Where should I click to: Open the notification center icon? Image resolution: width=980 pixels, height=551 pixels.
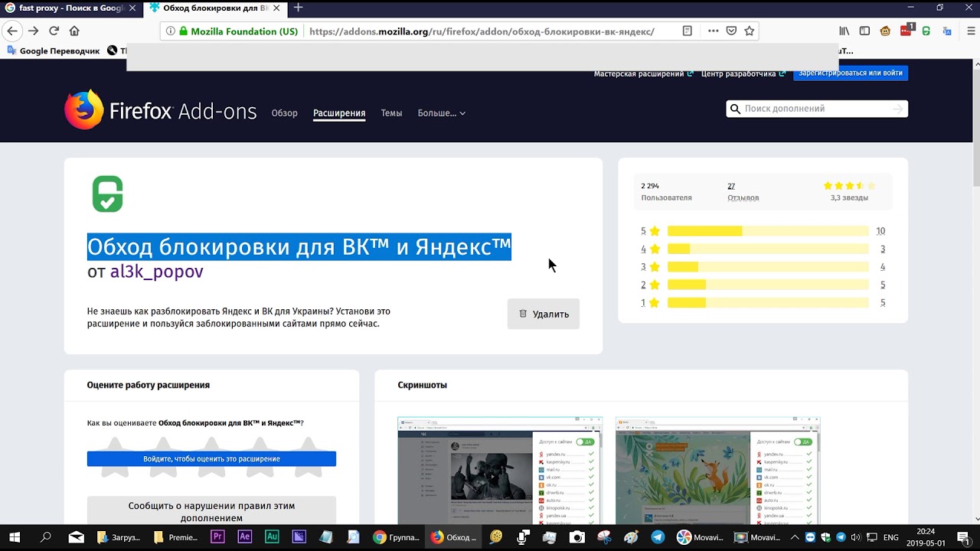(x=963, y=537)
